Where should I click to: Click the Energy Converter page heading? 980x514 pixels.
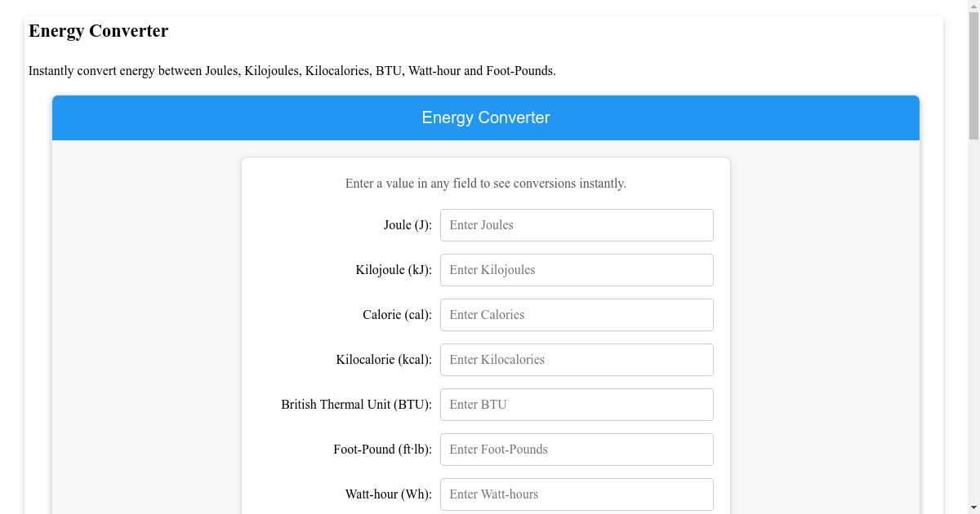point(98,31)
